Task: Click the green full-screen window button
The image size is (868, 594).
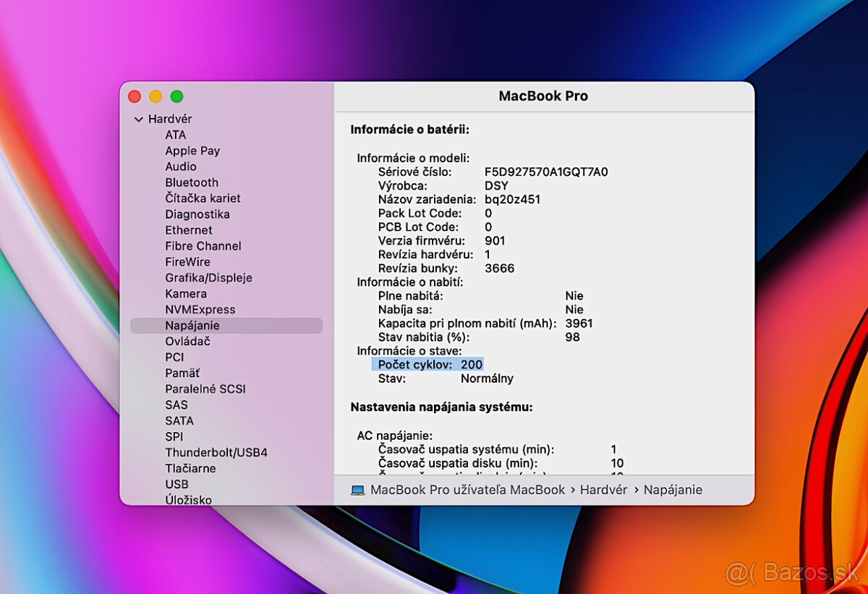Action: pos(176,96)
